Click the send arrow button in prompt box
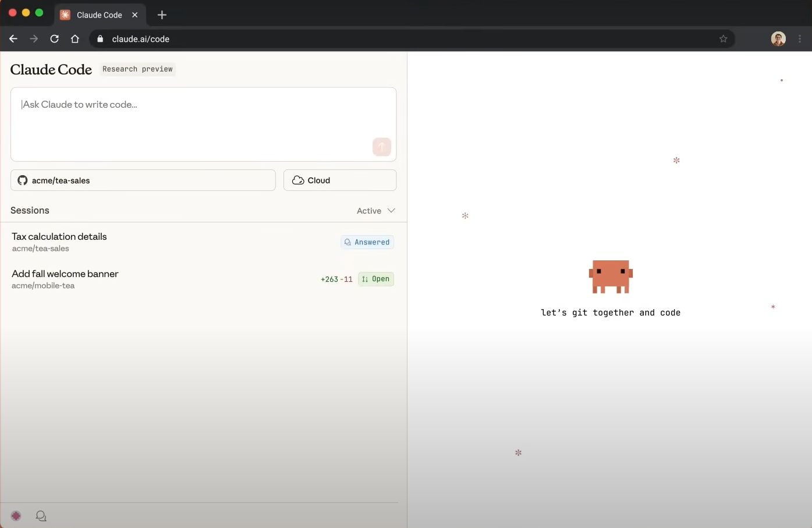The image size is (812, 528). (381, 147)
